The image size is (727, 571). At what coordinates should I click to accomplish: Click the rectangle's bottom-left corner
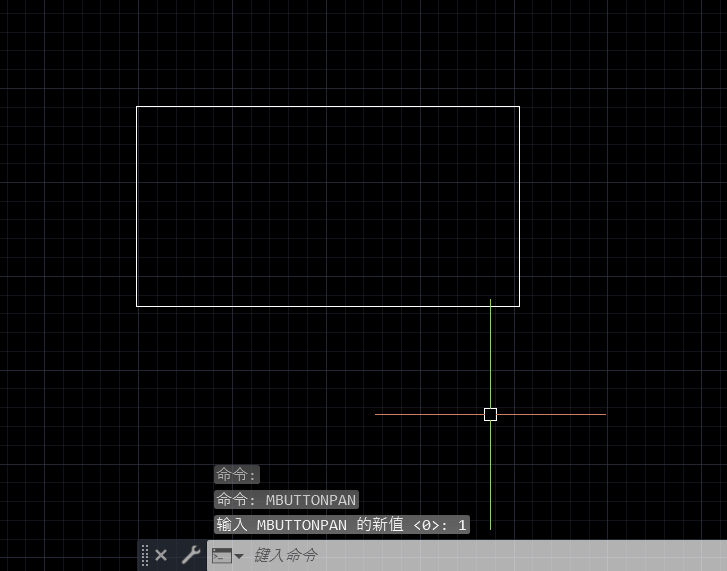point(137,306)
